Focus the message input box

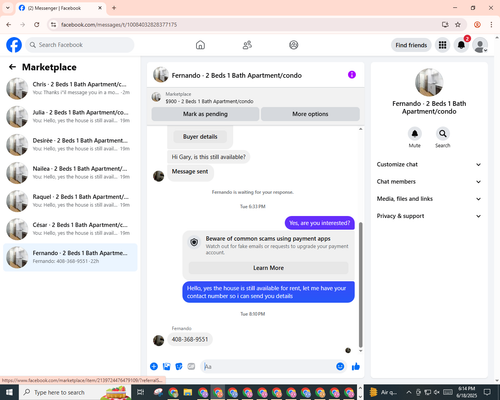268,367
